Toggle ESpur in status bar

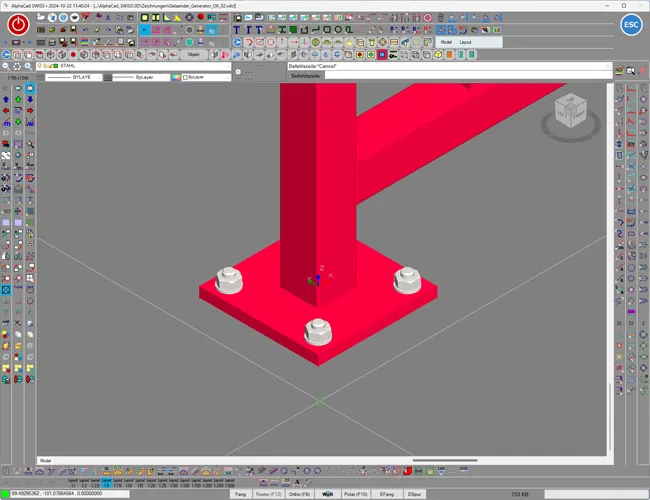(414, 494)
